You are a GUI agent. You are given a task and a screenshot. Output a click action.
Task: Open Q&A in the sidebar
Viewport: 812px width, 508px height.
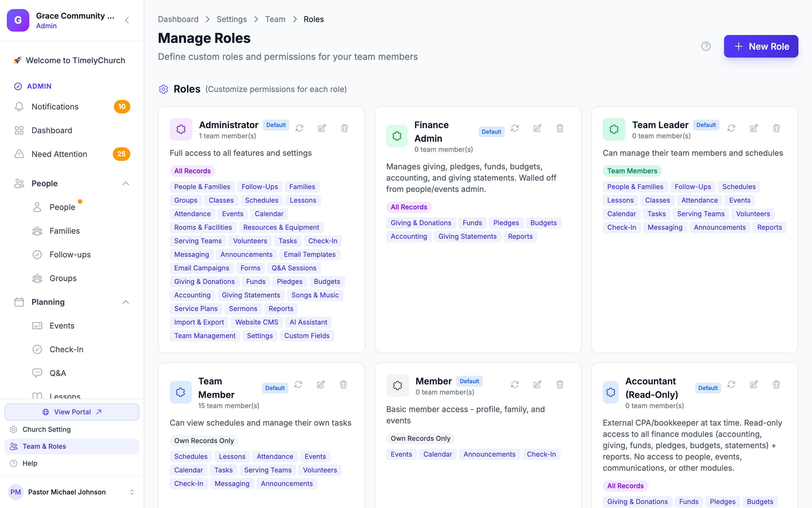tap(58, 373)
